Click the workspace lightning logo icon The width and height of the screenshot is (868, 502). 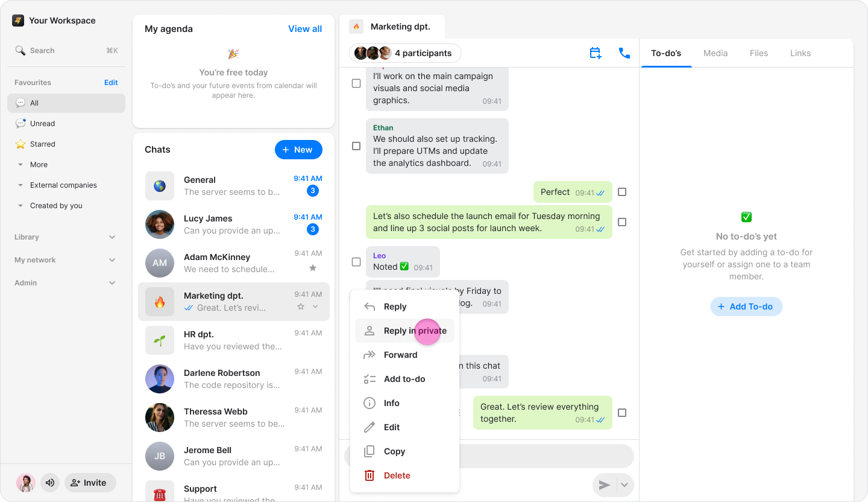pos(18,21)
